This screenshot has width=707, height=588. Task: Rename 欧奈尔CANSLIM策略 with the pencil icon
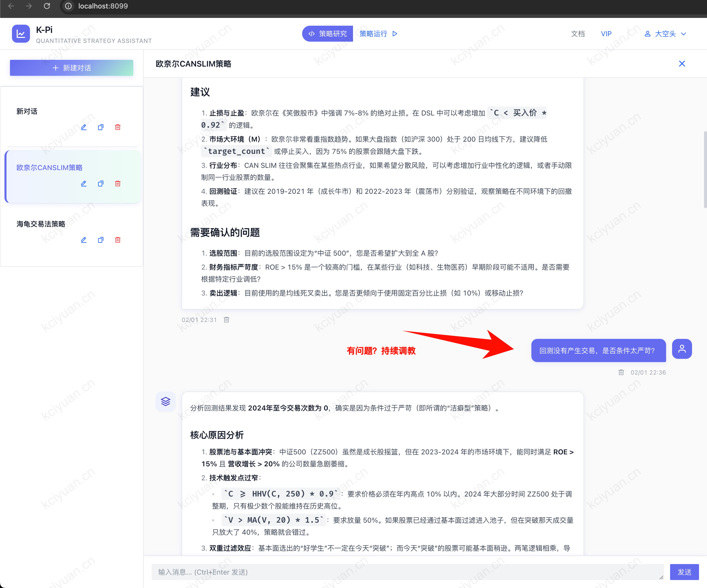click(84, 184)
